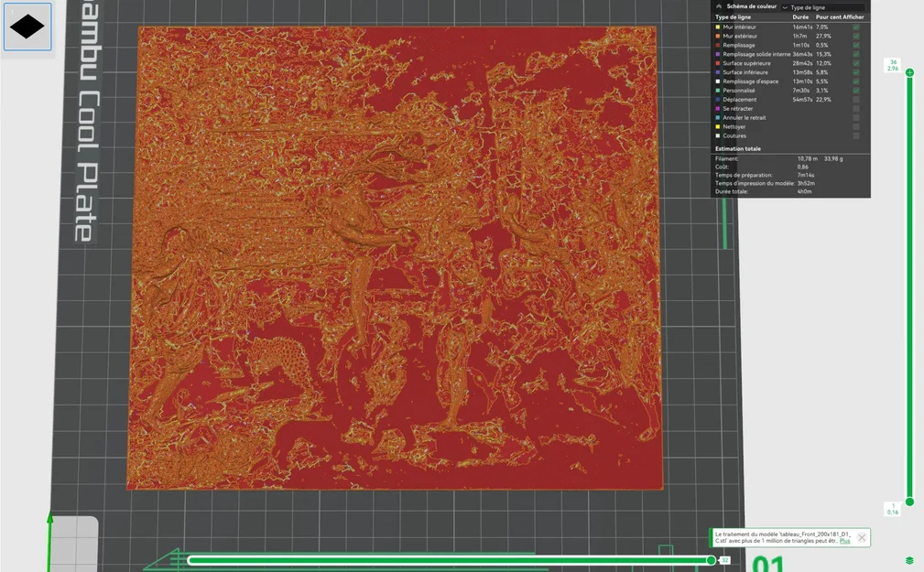Click the red Surface supérieure color swatch
The height and width of the screenshot is (572, 924).
coord(718,63)
